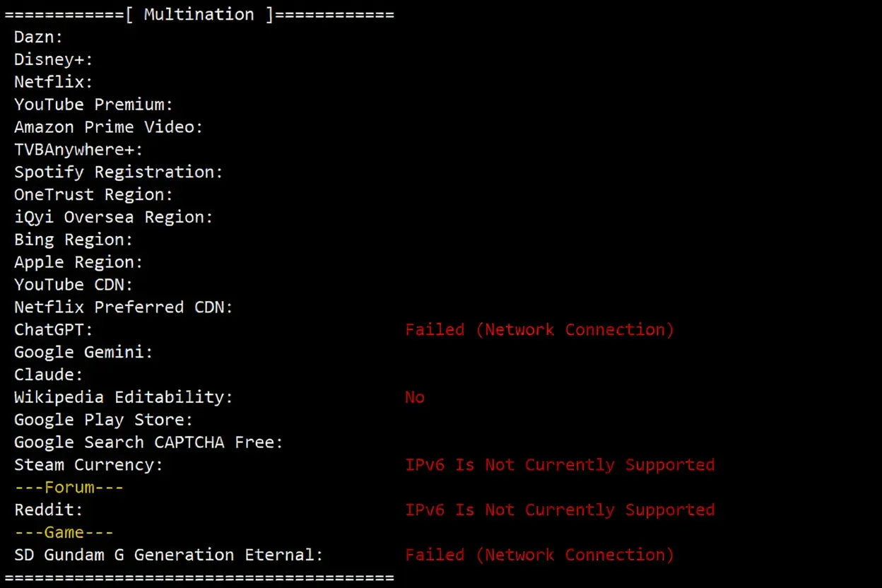Click the ---Forum--- section header

pyautogui.click(x=69, y=488)
